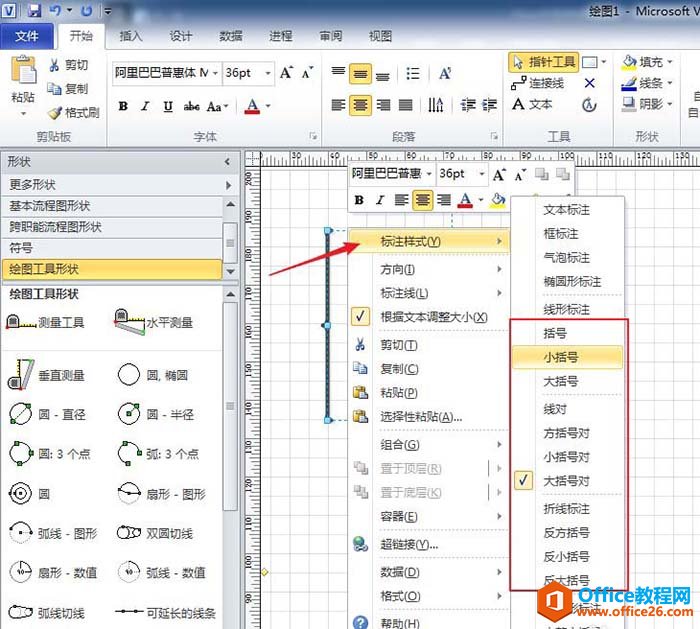Screen dimensions: 700x629
Task: Toggle strikethrough abc in ribbon
Action: point(191,106)
